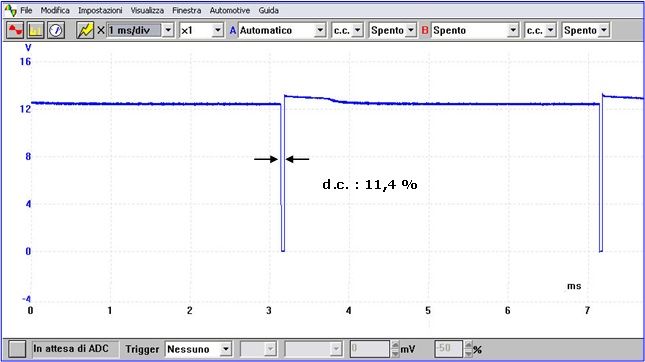
Task: Open the Automotive menu
Action: coord(230,10)
